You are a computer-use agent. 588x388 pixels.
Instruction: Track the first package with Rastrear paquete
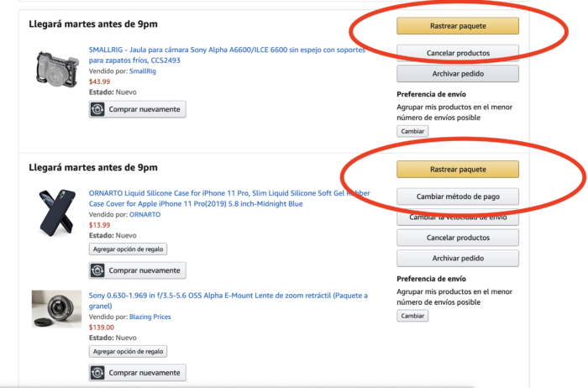[x=458, y=26]
